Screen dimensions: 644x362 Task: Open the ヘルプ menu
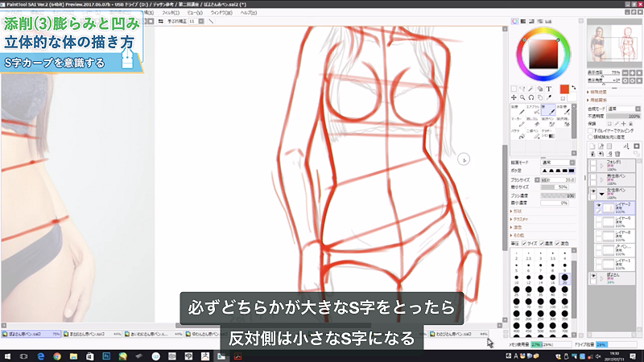249,13
